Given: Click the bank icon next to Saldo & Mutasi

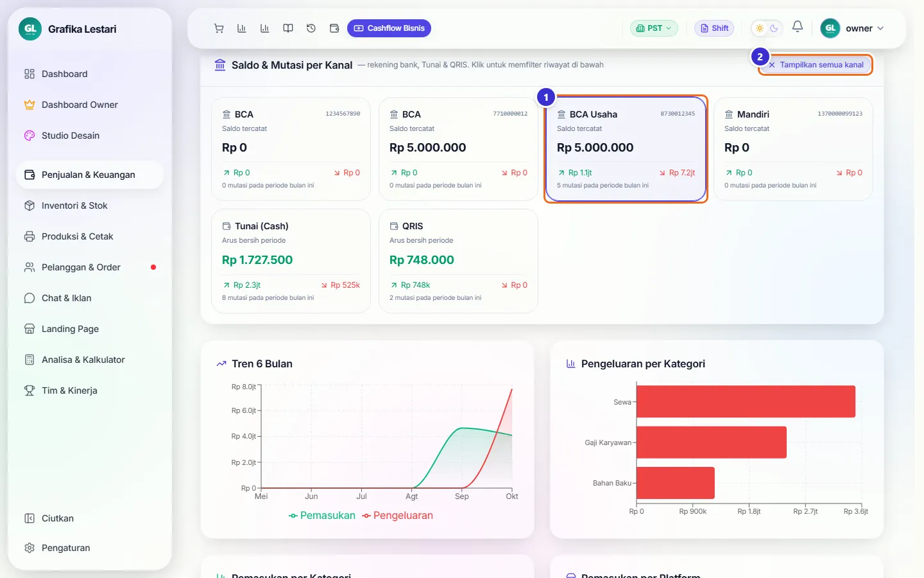Looking at the screenshot, I should pyautogui.click(x=220, y=65).
